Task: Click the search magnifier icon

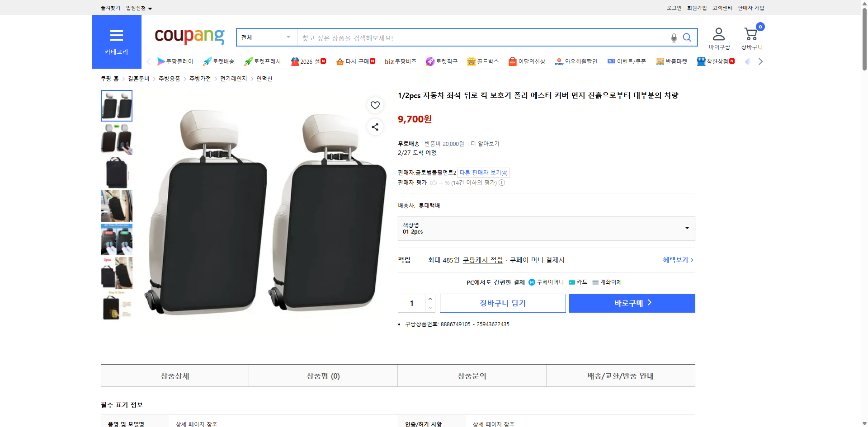Action: tap(687, 38)
